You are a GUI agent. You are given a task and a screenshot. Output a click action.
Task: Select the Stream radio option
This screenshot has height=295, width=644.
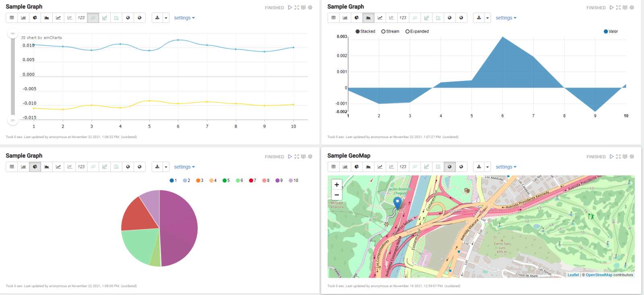click(383, 31)
